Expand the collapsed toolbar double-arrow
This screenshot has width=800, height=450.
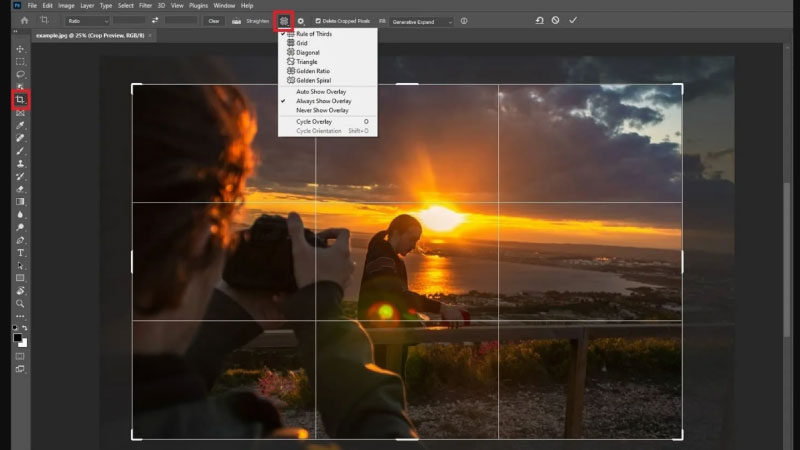click(x=15, y=32)
